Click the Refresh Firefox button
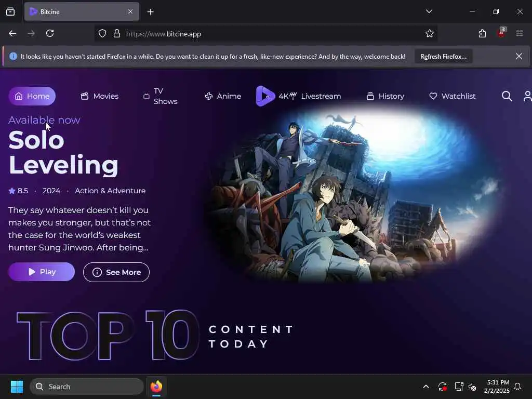This screenshot has width=532, height=399. coord(444,57)
